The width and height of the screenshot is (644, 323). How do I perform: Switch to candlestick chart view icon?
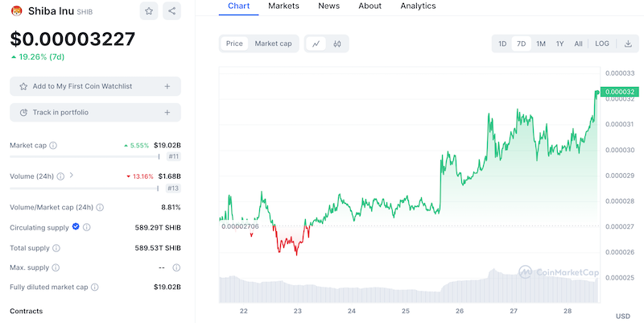point(337,43)
